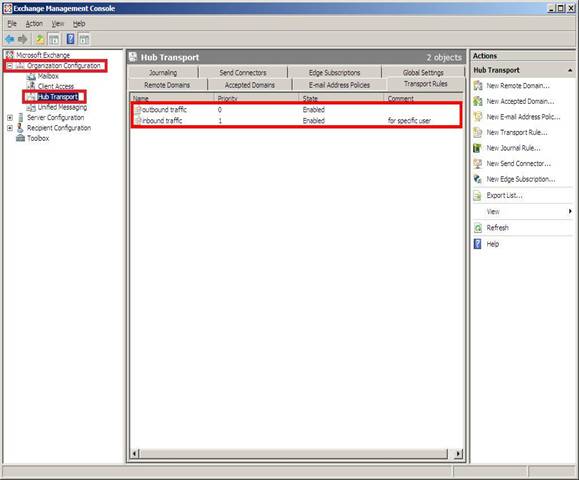Click the New Journal Rule icon
The height and width of the screenshot is (480, 579).
click(x=478, y=148)
